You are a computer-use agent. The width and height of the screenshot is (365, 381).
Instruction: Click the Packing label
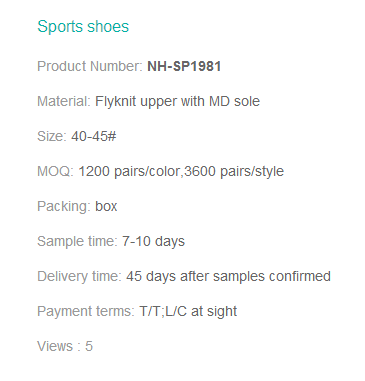(x=64, y=207)
